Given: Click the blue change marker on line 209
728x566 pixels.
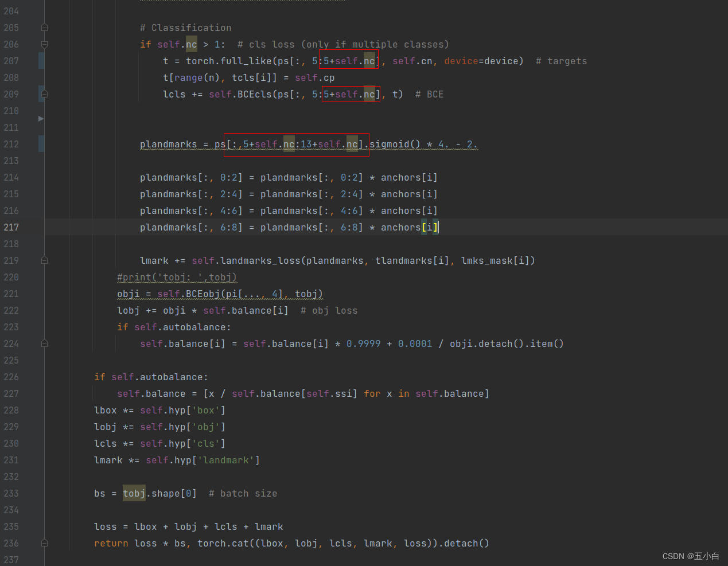Looking at the screenshot, I should click(x=41, y=94).
